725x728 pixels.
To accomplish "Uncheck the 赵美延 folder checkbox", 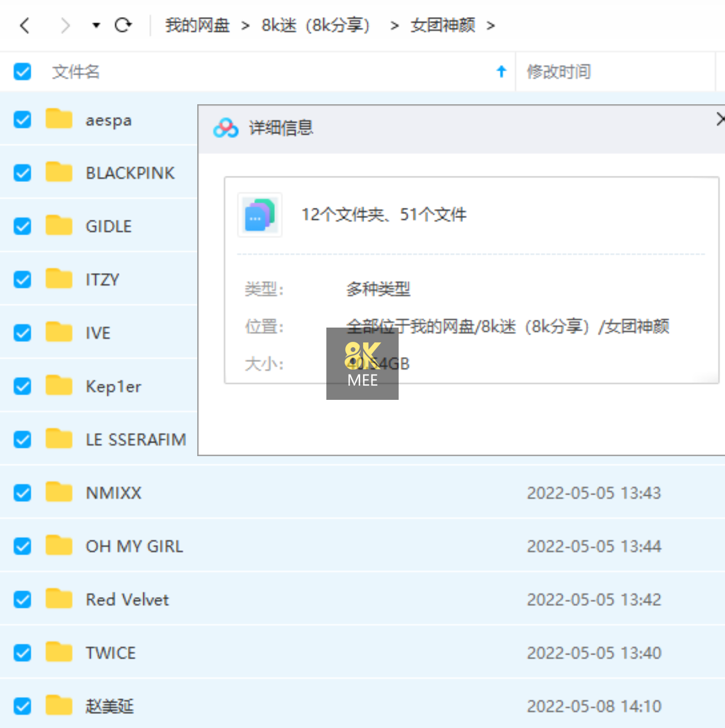I will [x=23, y=706].
